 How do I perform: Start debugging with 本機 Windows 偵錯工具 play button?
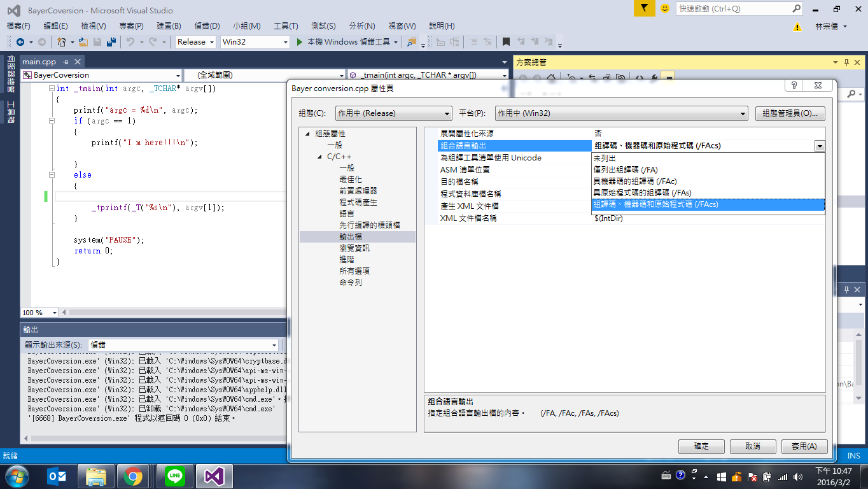299,42
